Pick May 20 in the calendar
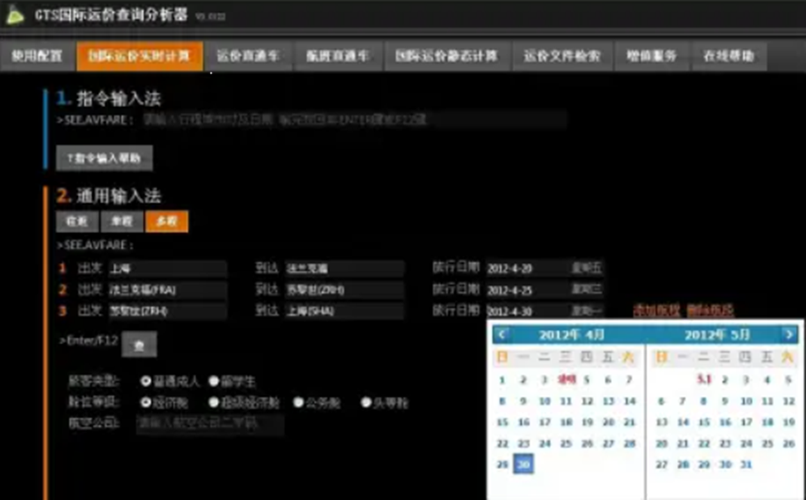This screenshot has height=500, width=806. (662, 443)
